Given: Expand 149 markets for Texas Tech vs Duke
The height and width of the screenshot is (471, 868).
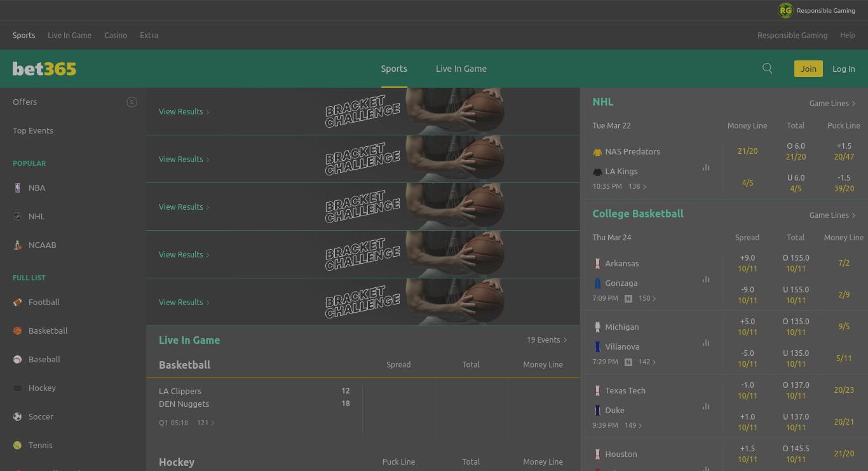Looking at the screenshot, I should click(x=633, y=425).
